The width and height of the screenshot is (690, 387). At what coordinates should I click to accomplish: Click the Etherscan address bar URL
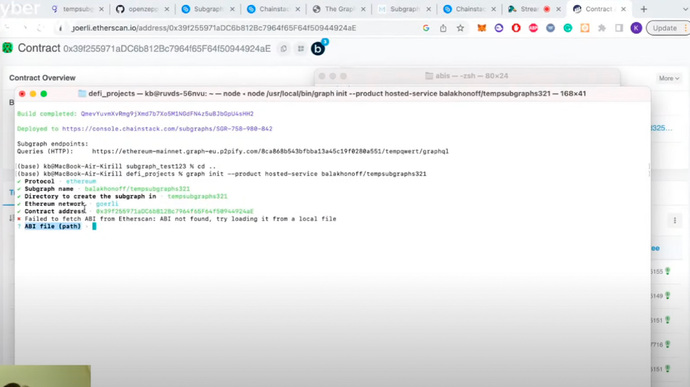[214, 28]
